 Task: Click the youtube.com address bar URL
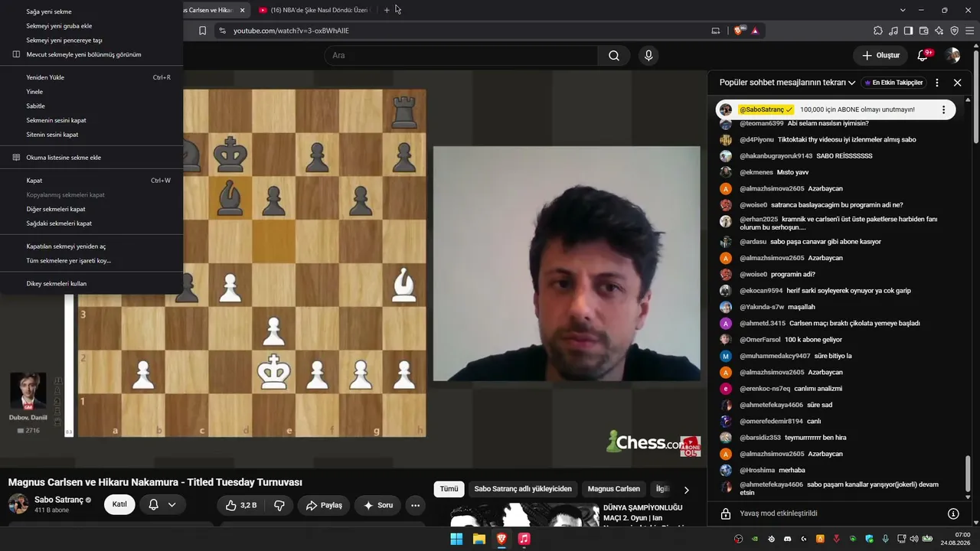pos(291,31)
